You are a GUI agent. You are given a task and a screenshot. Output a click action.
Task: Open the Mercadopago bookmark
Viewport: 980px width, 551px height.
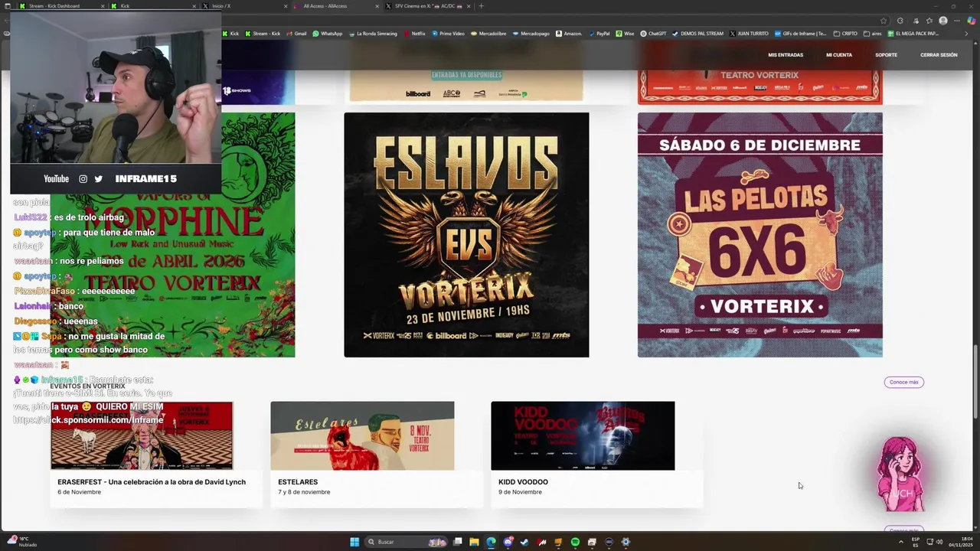tap(531, 34)
